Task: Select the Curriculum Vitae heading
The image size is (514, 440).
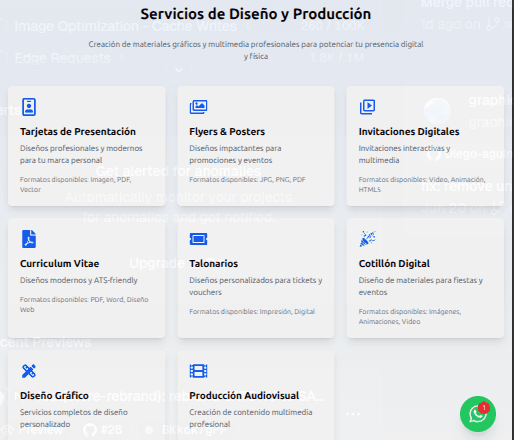Action: tap(60, 264)
